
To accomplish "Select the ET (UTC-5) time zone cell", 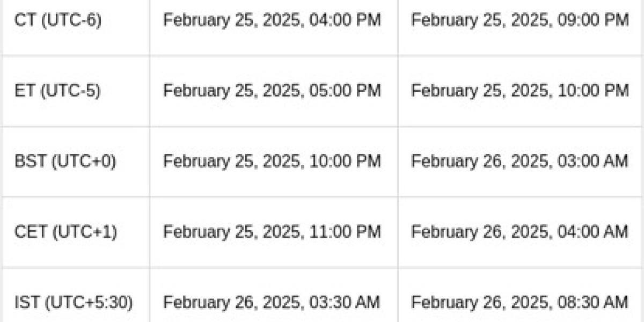I will coord(57,91).
